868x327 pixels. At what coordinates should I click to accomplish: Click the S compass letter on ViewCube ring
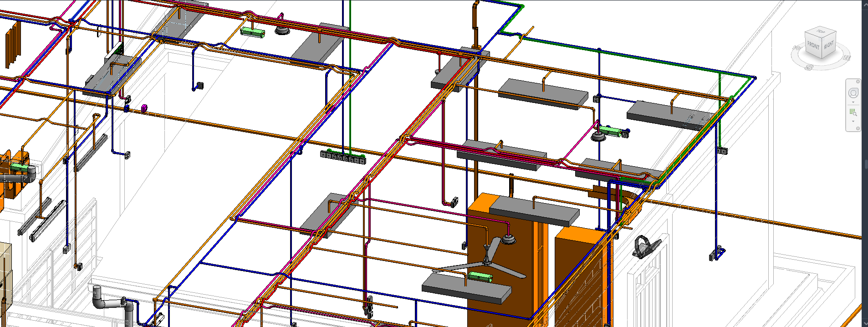[x=809, y=67]
